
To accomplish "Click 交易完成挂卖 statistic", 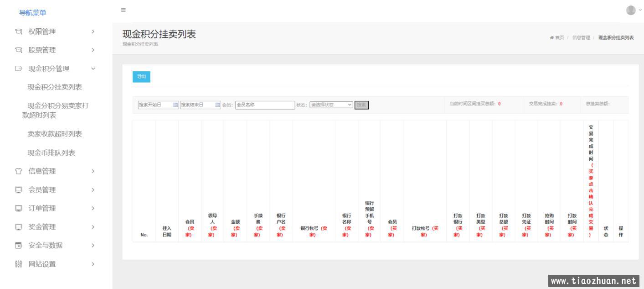I will point(546,104).
